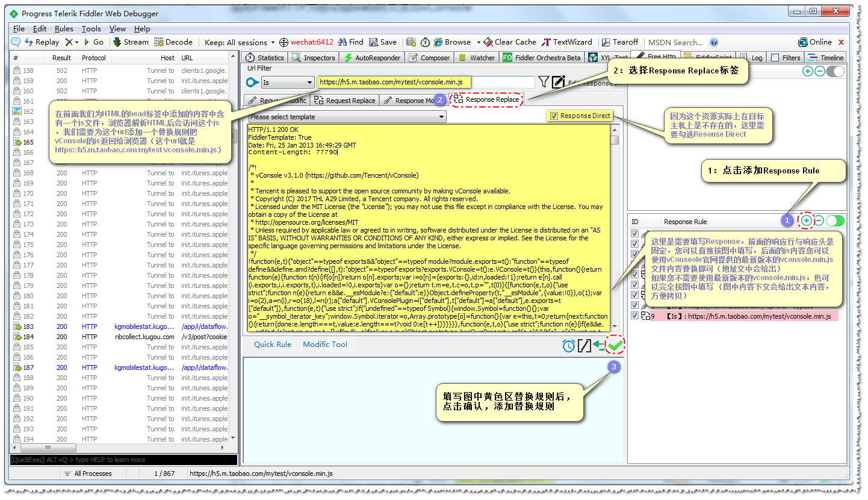Click the timer stopwatch icon in toolbar
The width and height of the screenshot is (868, 500).
pos(425,42)
